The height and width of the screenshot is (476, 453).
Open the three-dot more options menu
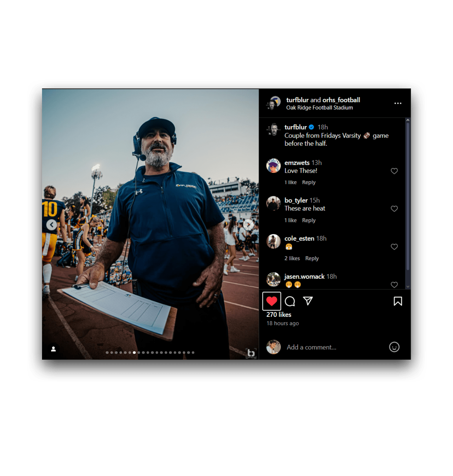[398, 103]
